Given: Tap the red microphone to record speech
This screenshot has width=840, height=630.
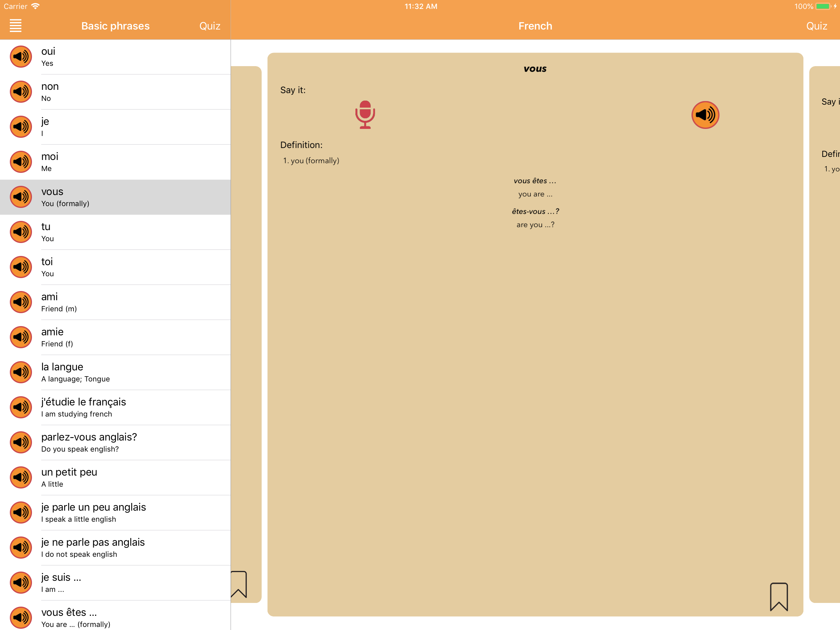Looking at the screenshot, I should [365, 115].
